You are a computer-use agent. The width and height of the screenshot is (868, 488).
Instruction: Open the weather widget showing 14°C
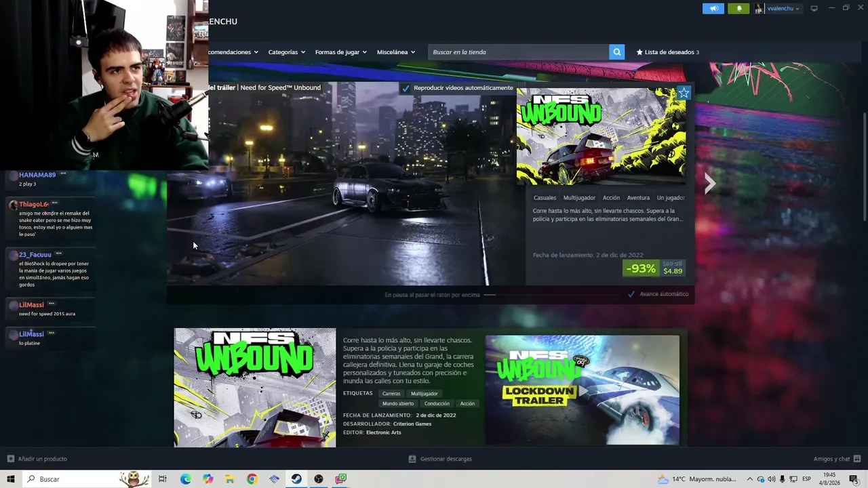696,479
